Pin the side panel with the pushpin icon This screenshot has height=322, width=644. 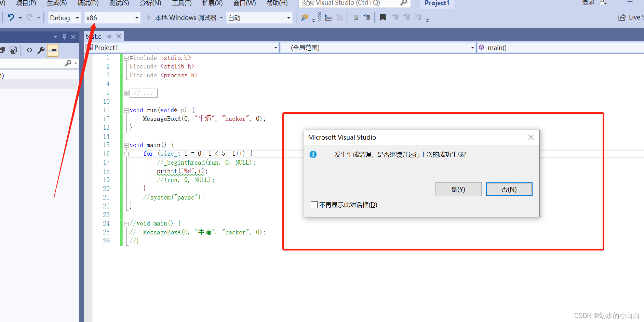click(64, 37)
